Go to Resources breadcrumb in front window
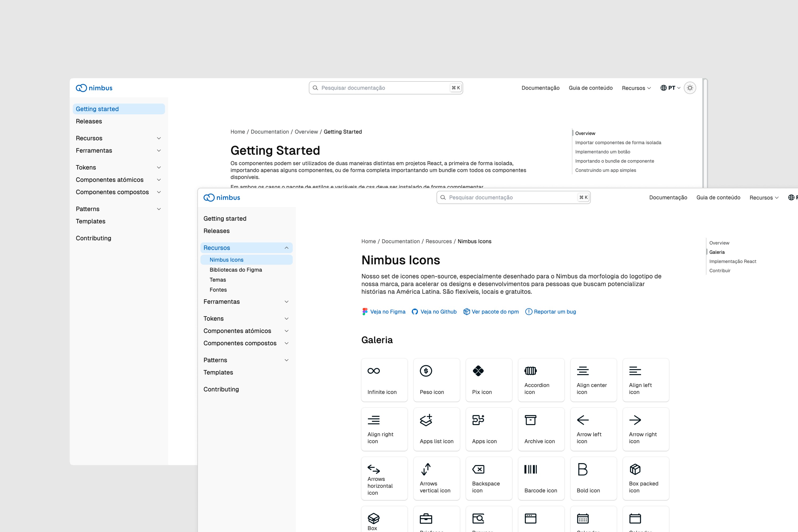This screenshot has height=532, width=798. pyautogui.click(x=439, y=241)
